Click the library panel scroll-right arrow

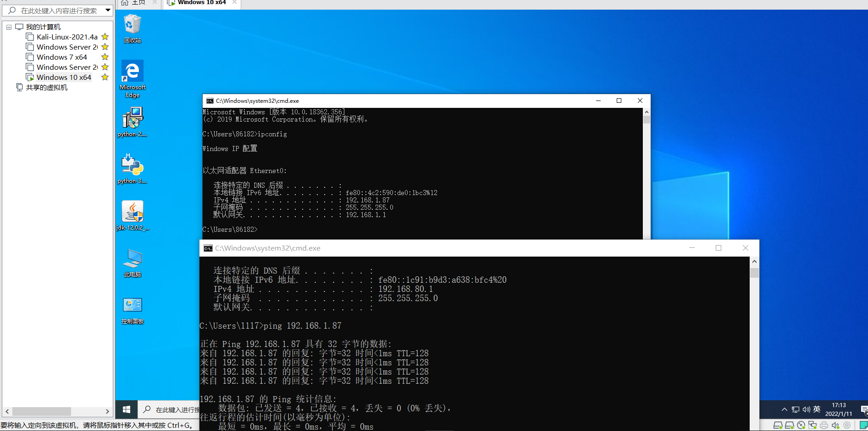[107, 411]
